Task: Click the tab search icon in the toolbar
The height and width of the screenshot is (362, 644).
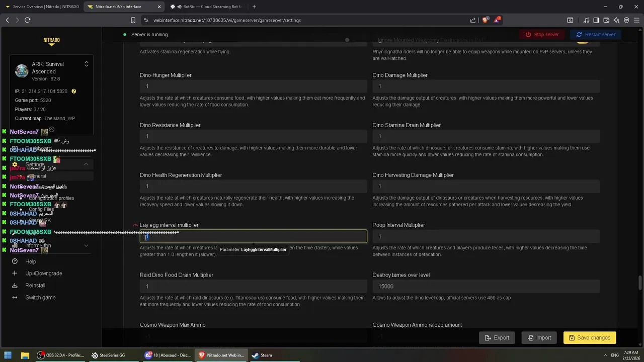Action: pyautogui.click(x=570, y=20)
